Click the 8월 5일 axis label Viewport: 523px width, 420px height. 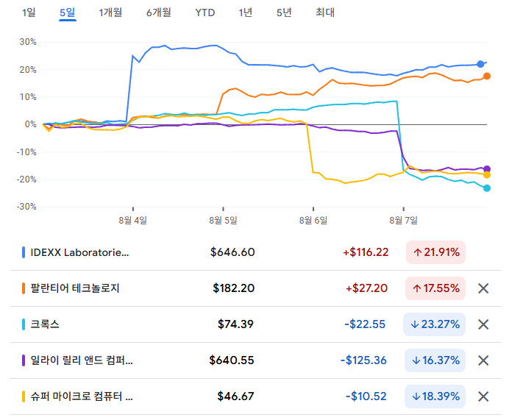click(x=223, y=221)
